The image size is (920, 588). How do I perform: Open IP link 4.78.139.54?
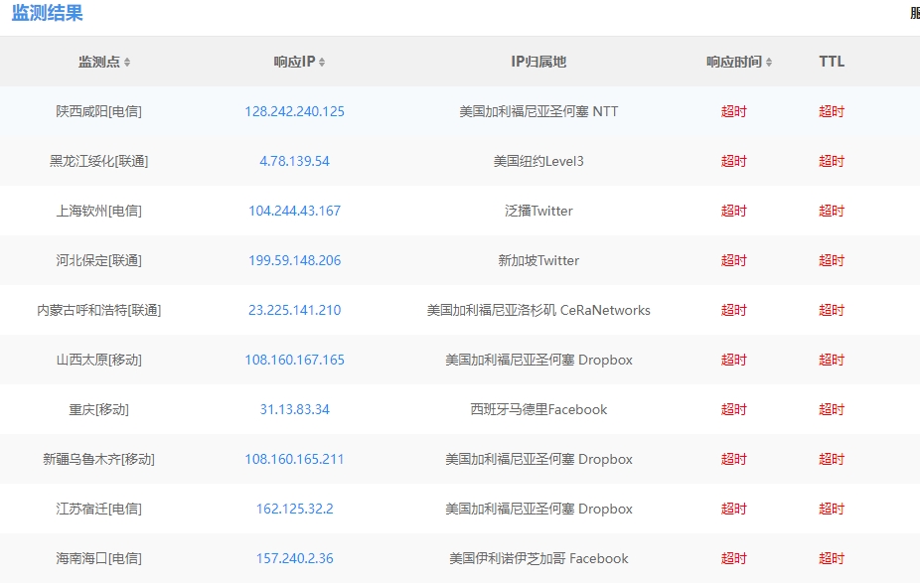pyautogui.click(x=294, y=161)
